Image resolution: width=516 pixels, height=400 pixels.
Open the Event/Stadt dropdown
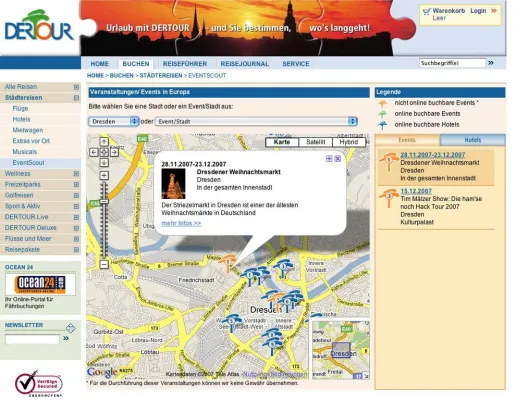(256, 121)
